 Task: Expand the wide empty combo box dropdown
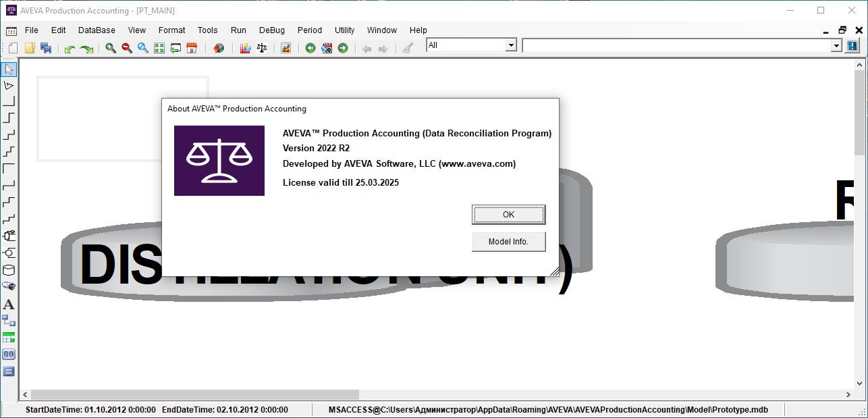click(x=837, y=45)
